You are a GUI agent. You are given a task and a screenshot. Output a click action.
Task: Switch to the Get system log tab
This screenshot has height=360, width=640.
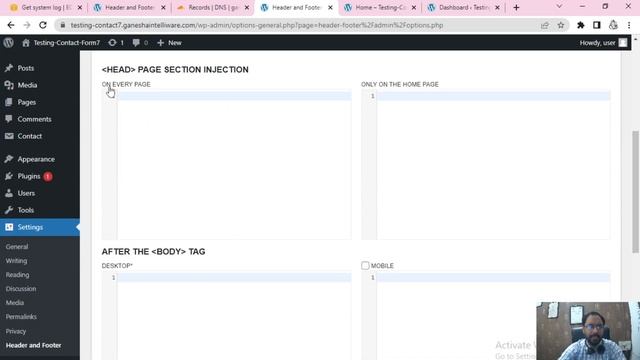pyautogui.click(x=46, y=7)
